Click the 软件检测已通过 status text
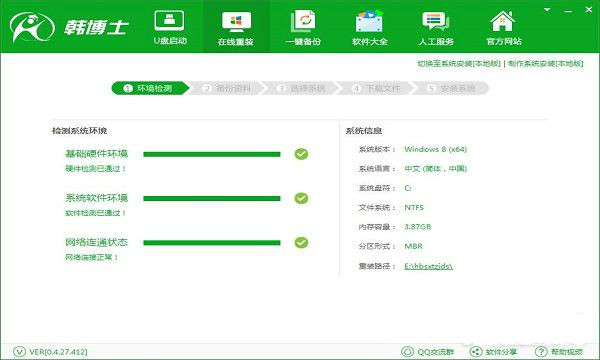This screenshot has width=600, height=360. 96,213
